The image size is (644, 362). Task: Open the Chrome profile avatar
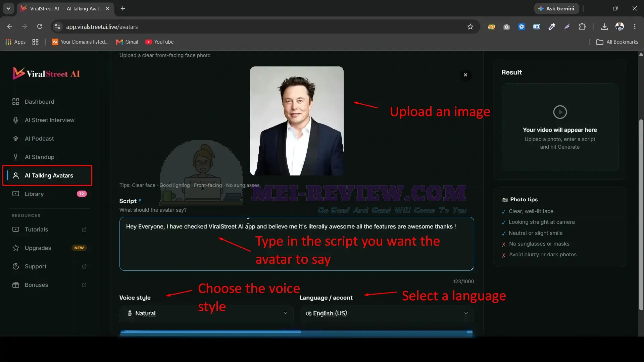click(x=620, y=27)
